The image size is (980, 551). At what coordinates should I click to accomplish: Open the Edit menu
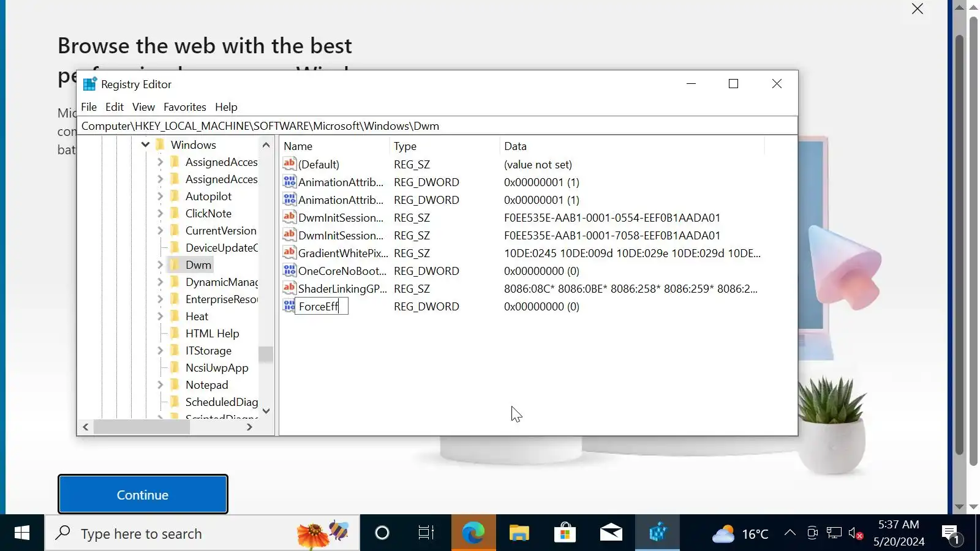115,107
